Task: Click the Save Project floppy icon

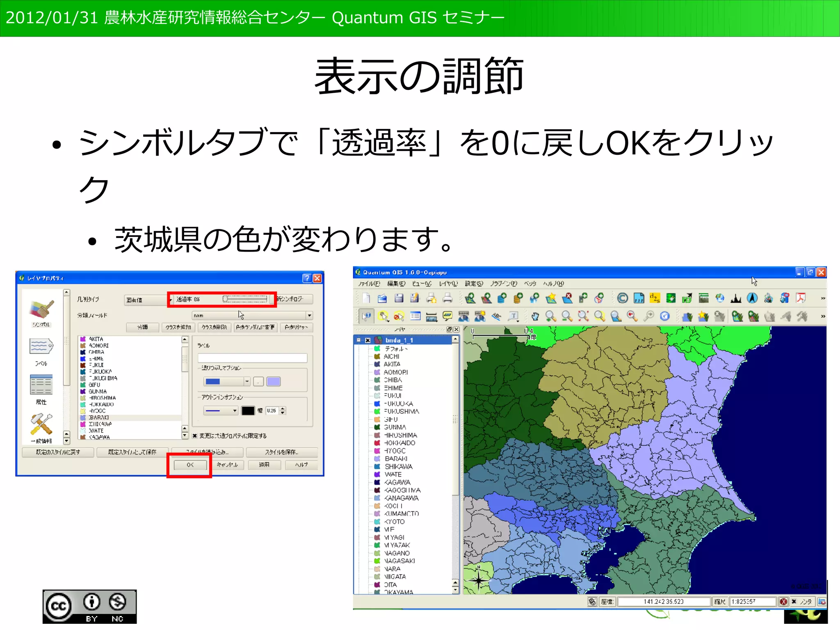Action: 399,298
